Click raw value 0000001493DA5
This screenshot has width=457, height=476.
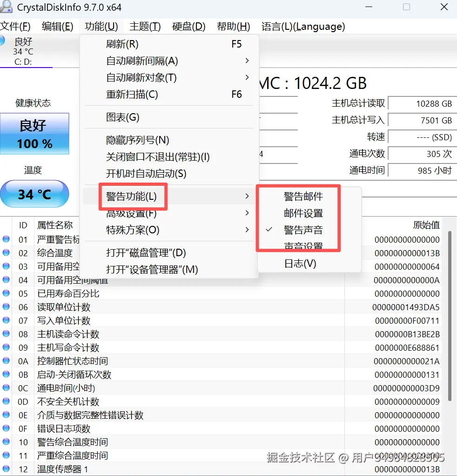406,307
